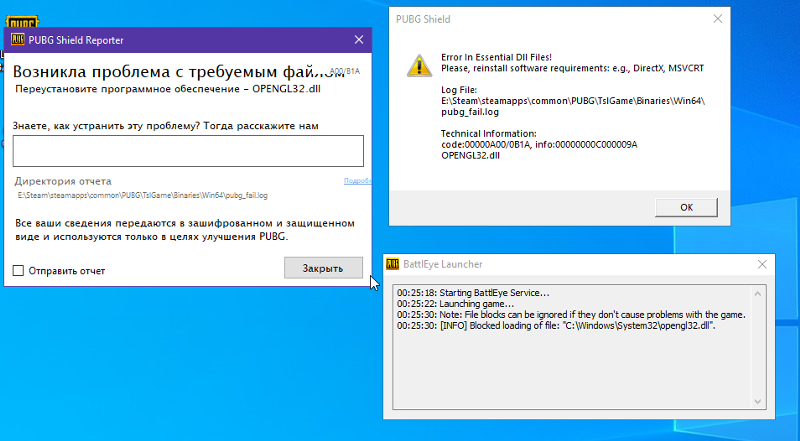Open the 'Подробнее' link in Reporter

[357, 181]
